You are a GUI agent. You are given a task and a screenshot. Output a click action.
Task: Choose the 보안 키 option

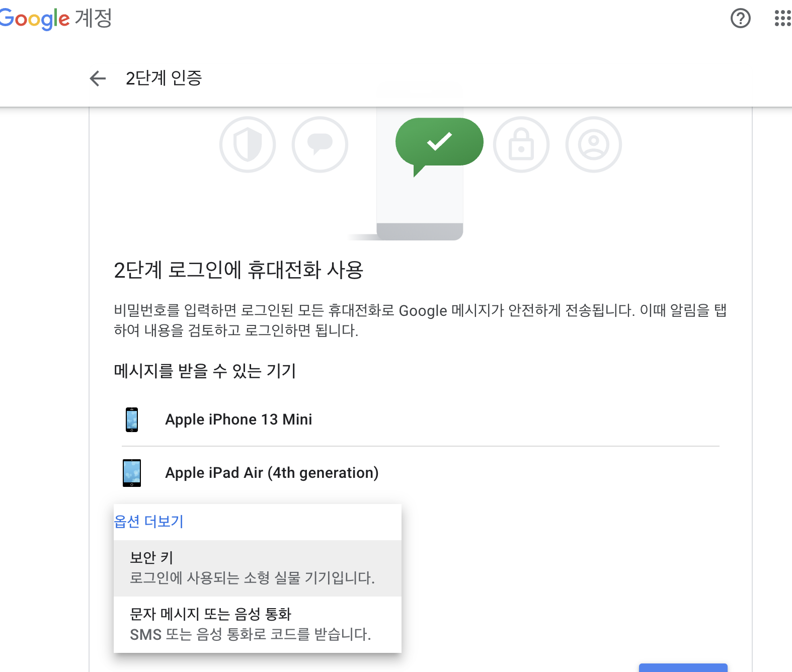[x=258, y=568]
